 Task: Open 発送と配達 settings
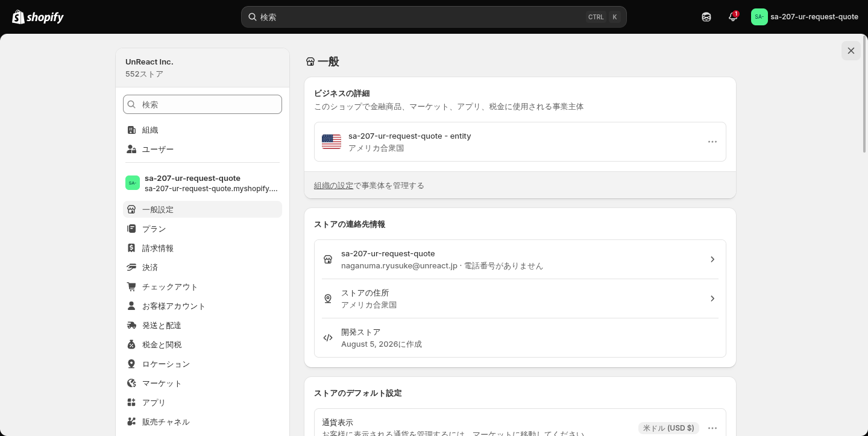(x=203, y=325)
